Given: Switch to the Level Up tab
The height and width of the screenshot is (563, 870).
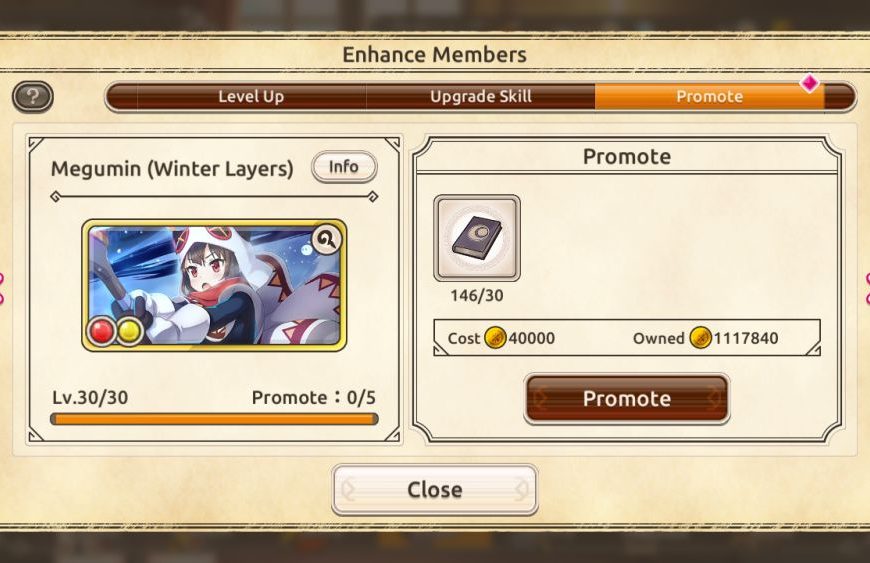Looking at the screenshot, I should coord(251,97).
